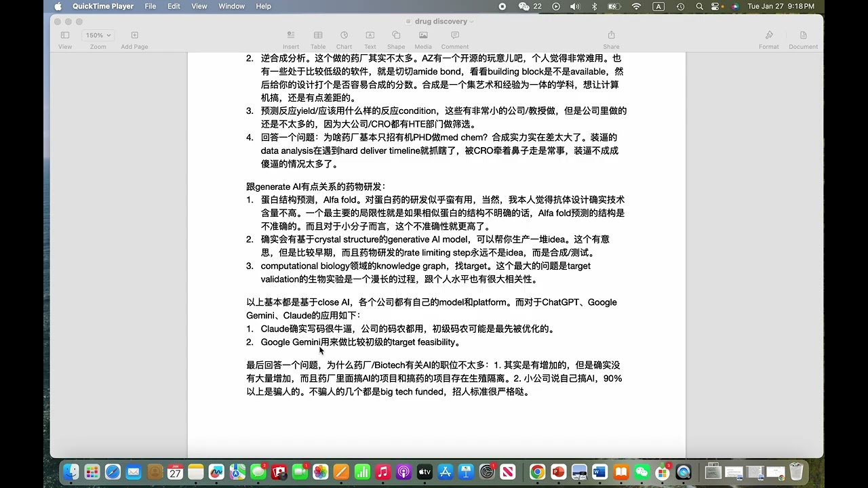868x488 pixels.
Task: Add a Comment from the toolbar
Action: 455,40
